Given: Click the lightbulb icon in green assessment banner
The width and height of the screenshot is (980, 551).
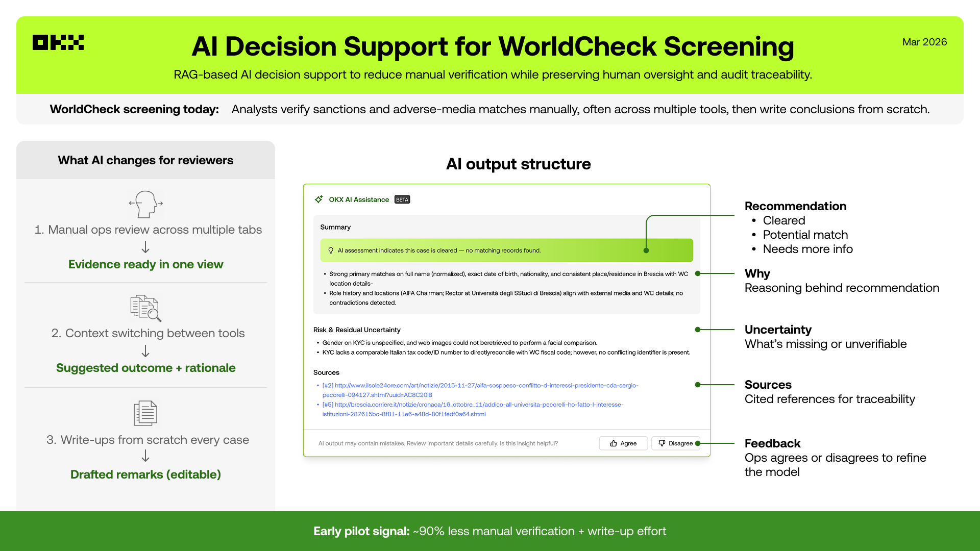Looking at the screenshot, I should tap(331, 251).
